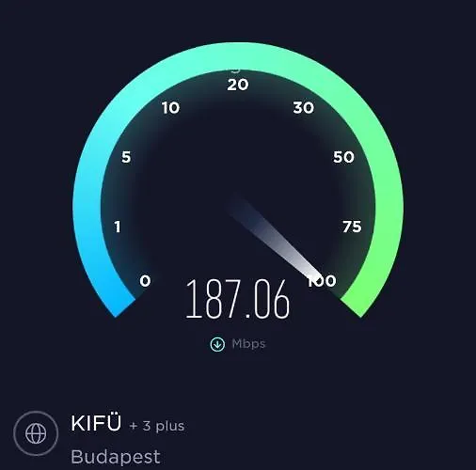Click the download arrow icon
This screenshot has height=470, width=476.
click(217, 344)
